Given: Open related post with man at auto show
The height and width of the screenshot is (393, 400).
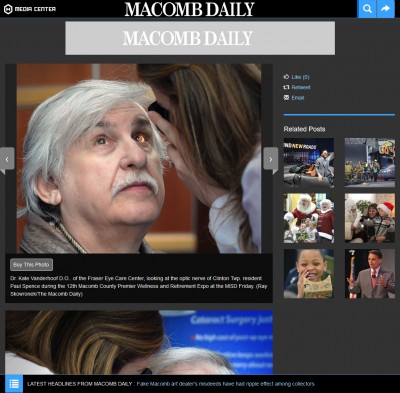Looking at the screenshot, I should (309, 163).
